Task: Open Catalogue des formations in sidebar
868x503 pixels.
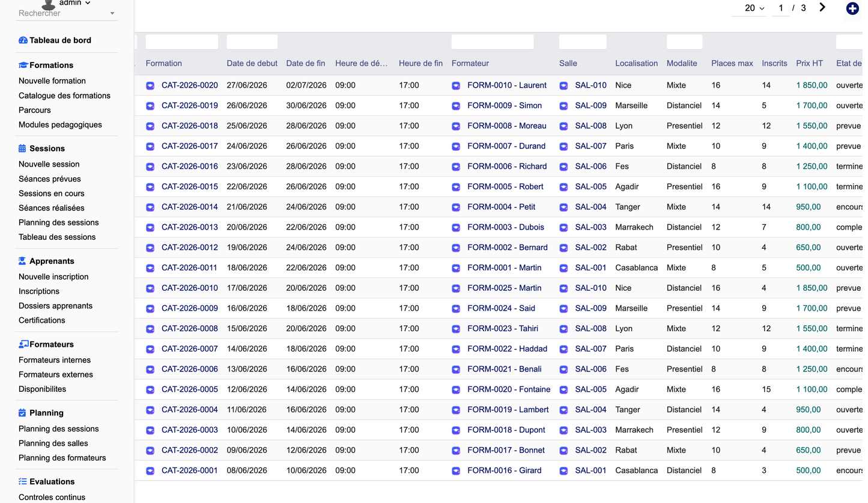Action: pyautogui.click(x=64, y=96)
